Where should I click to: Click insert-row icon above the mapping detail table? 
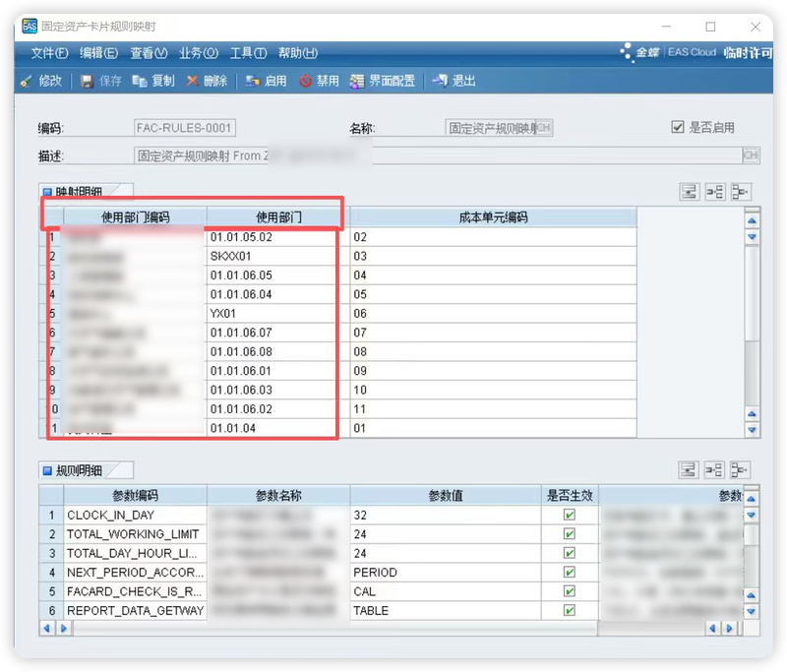click(715, 192)
